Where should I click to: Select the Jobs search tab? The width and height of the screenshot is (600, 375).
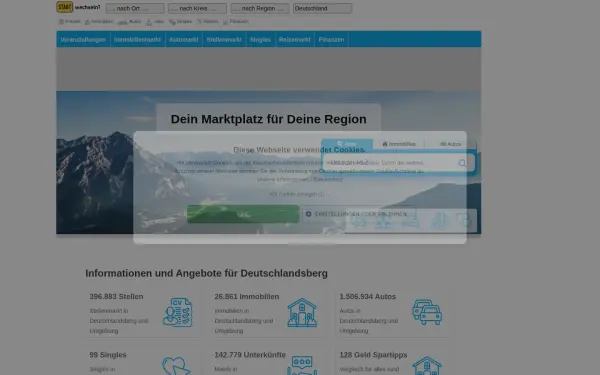[347, 144]
